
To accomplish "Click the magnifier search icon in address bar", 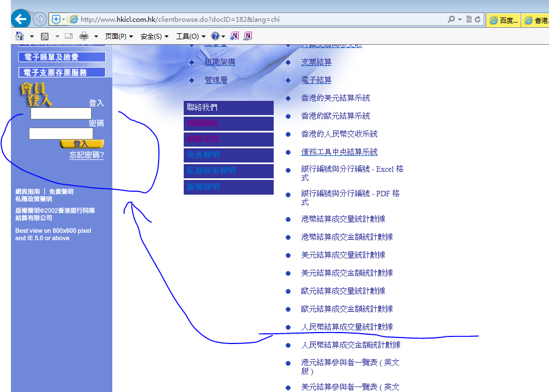I will point(451,19).
